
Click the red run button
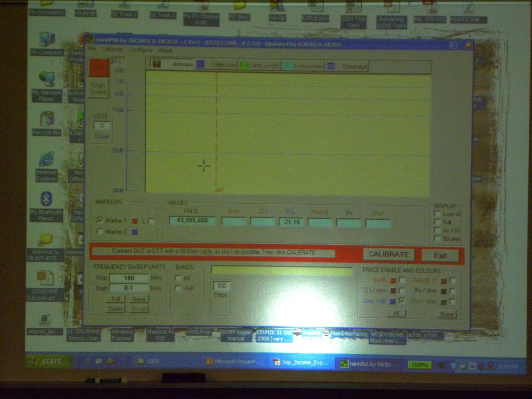tap(99, 68)
